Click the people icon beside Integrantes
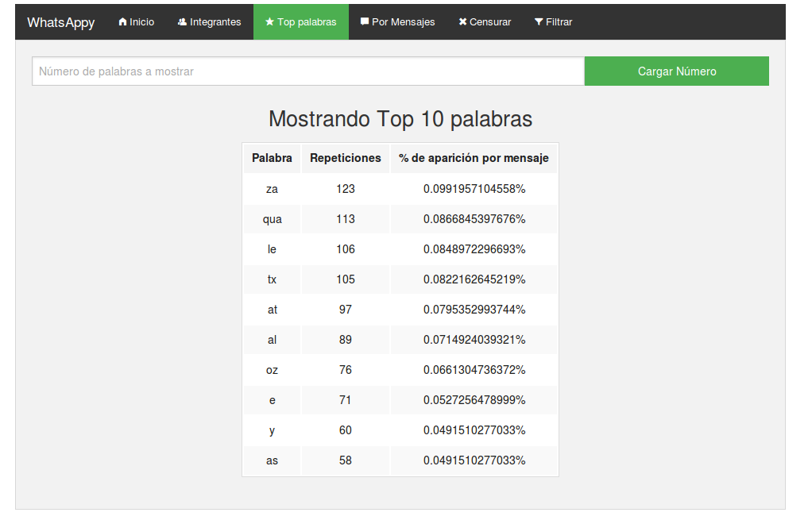The height and width of the screenshot is (520, 812). point(182,22)
